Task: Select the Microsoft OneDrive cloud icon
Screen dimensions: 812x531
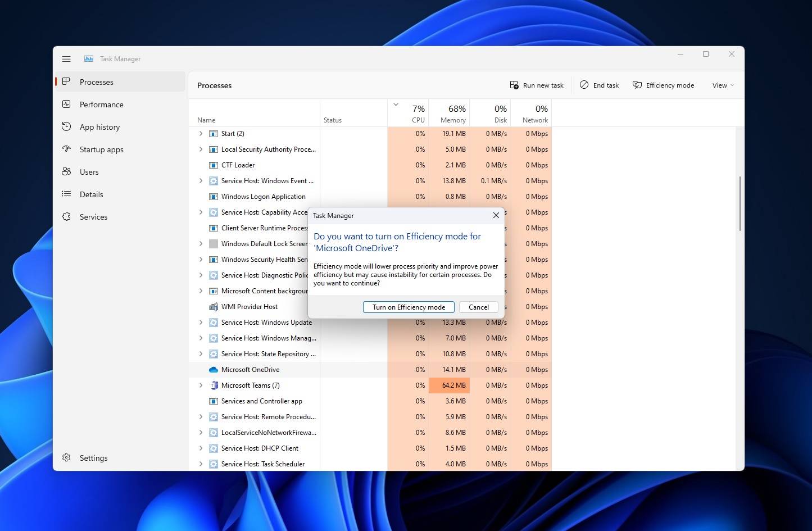Action: click(213, 369)
